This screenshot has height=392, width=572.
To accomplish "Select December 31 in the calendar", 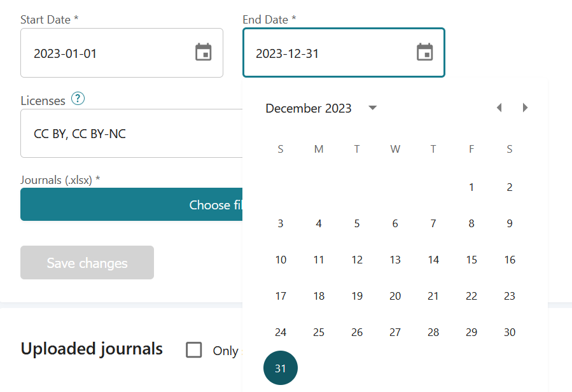I will click(281, 368).
